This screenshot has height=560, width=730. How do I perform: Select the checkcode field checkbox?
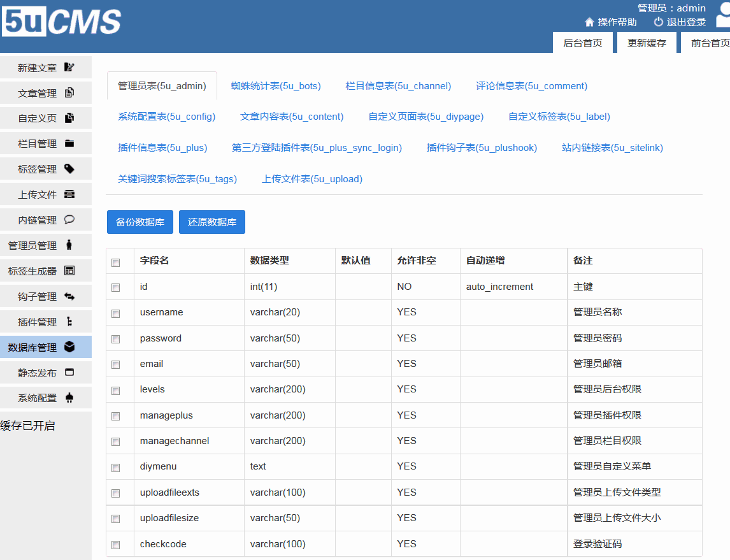pos(115,545)
